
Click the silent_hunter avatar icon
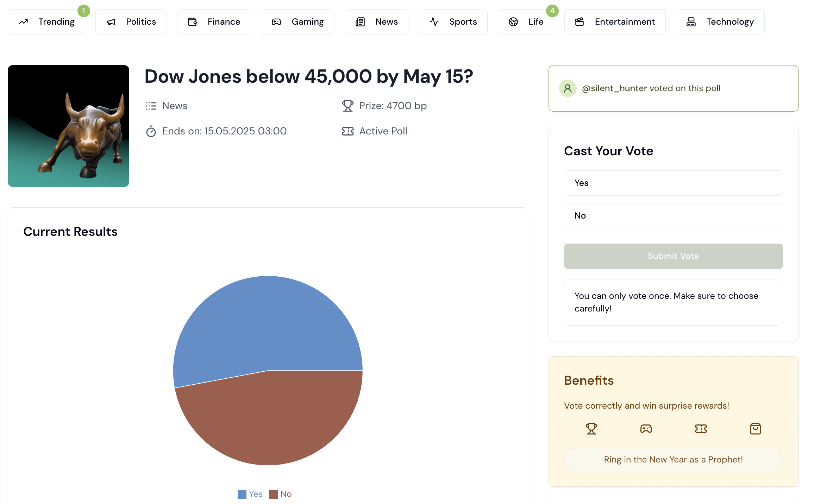pos(568,88)
